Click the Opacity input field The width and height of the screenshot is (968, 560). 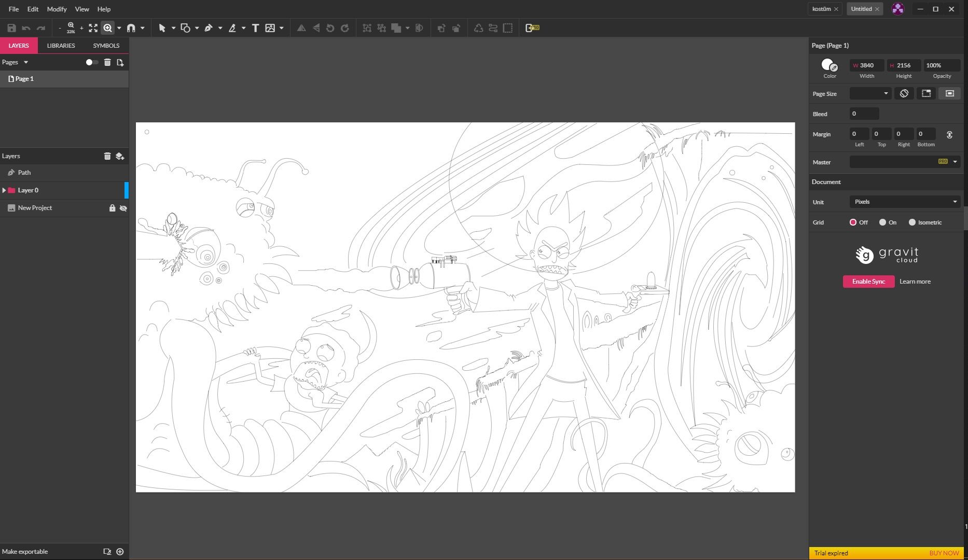click(942, 65)
